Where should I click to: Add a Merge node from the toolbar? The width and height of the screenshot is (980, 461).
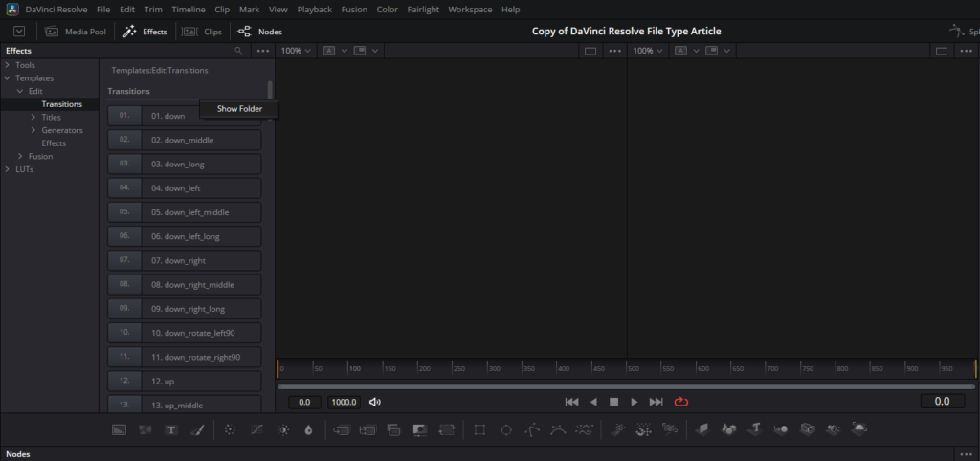pos(342,429)
